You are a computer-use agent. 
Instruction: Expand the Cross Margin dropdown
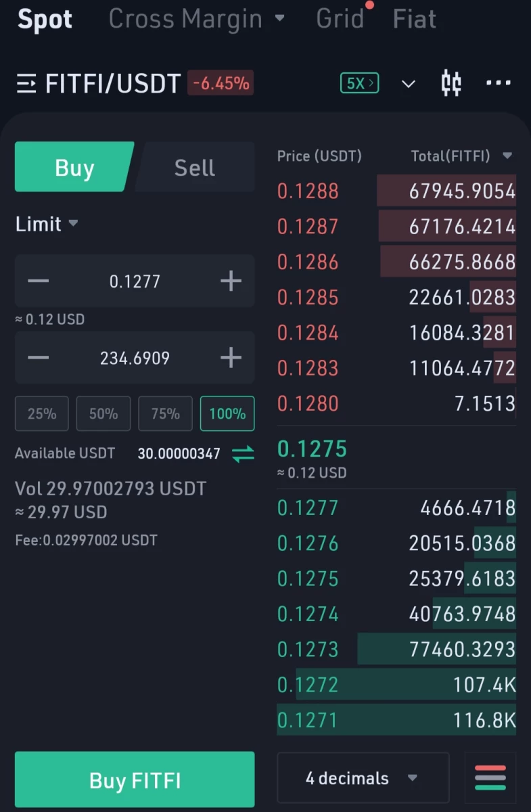pyautogui.click(x=197, y=19)
